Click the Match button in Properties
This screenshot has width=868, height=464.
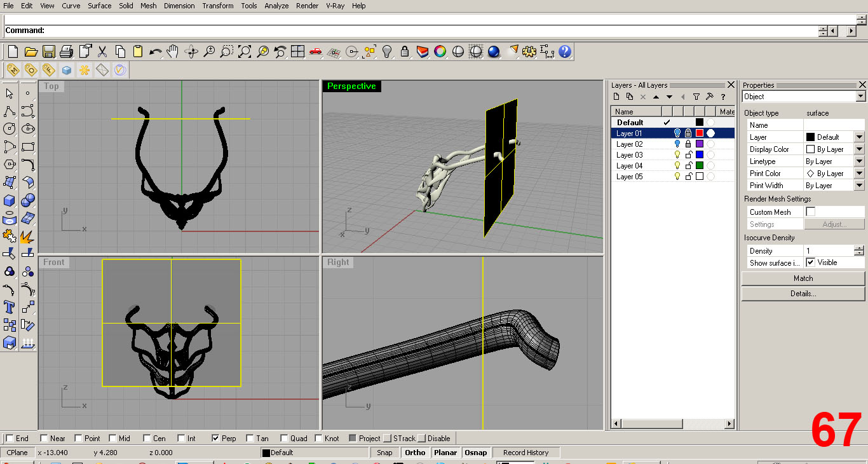(803, 278)
